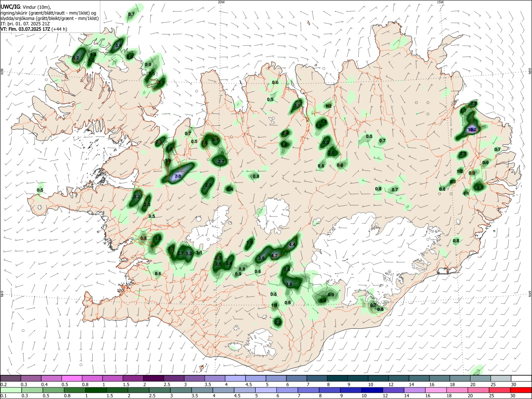The height and width of the screenshot is (399, 532).
Task: Select the dark teal 7–8 swatch, upper legend
Action: (x=337, y=378)
